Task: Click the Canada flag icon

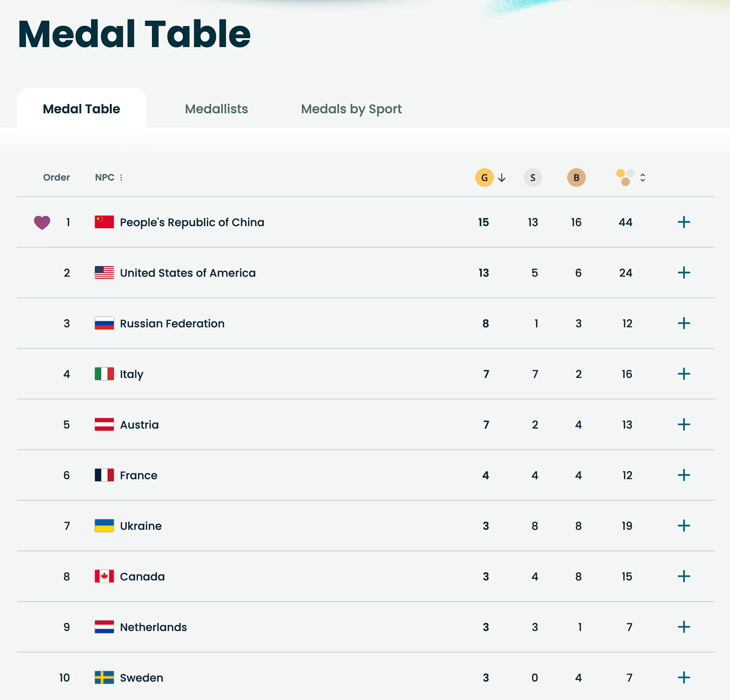Action: (x=104, y=576)
